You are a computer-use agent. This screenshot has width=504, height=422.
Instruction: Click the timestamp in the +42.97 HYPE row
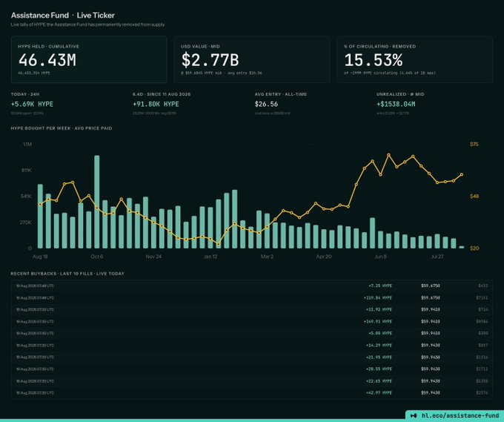(35, 393)
